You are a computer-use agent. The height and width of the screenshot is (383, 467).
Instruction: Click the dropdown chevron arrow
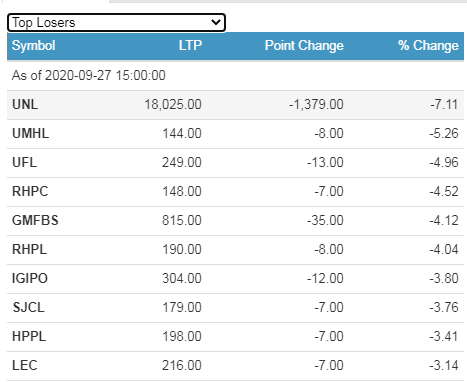pos(216,23)
